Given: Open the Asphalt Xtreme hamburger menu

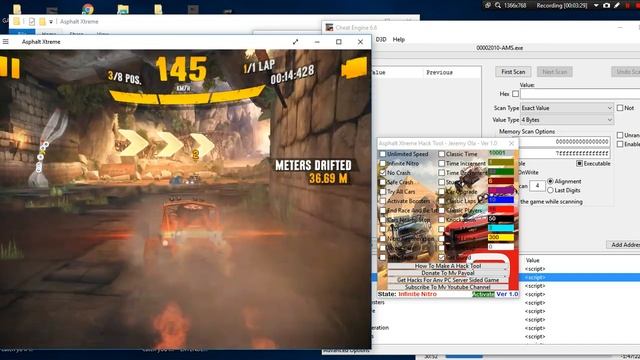Looking at the screenshot, I should click(5, 42).
